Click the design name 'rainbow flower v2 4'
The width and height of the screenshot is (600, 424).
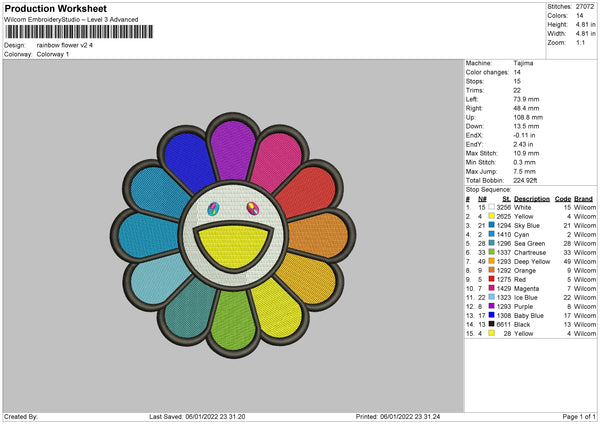(65, 45)
